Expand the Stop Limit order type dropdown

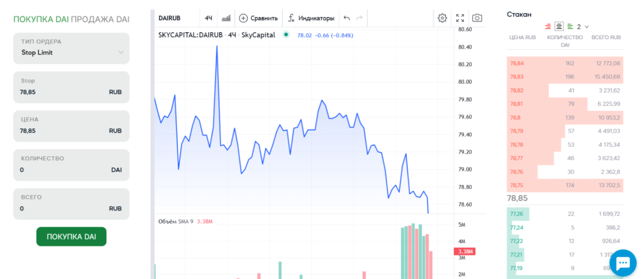click(x=71, y=47)
